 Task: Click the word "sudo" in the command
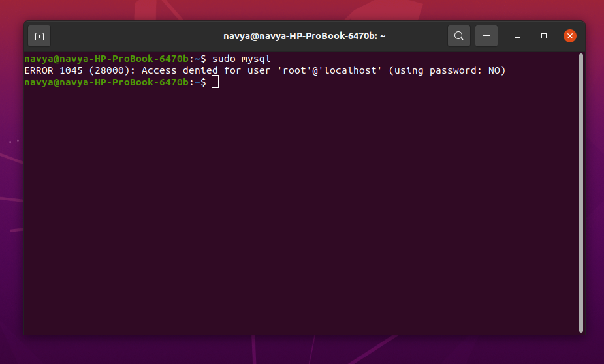[223, 59]
